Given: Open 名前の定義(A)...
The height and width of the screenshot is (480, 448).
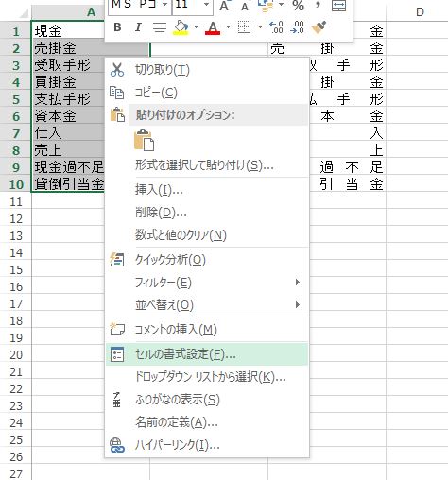Looking at the screenshot, I should pyautogui.click(x=207, y=422).
